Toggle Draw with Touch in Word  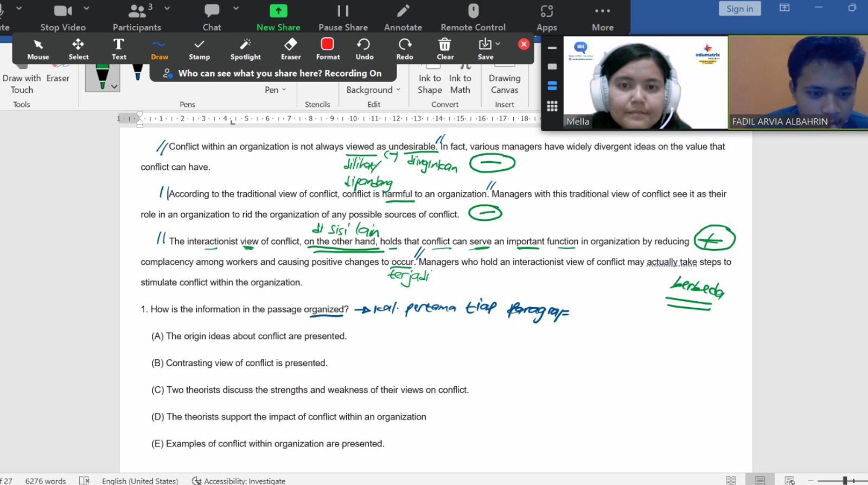(x=22, y=80)
